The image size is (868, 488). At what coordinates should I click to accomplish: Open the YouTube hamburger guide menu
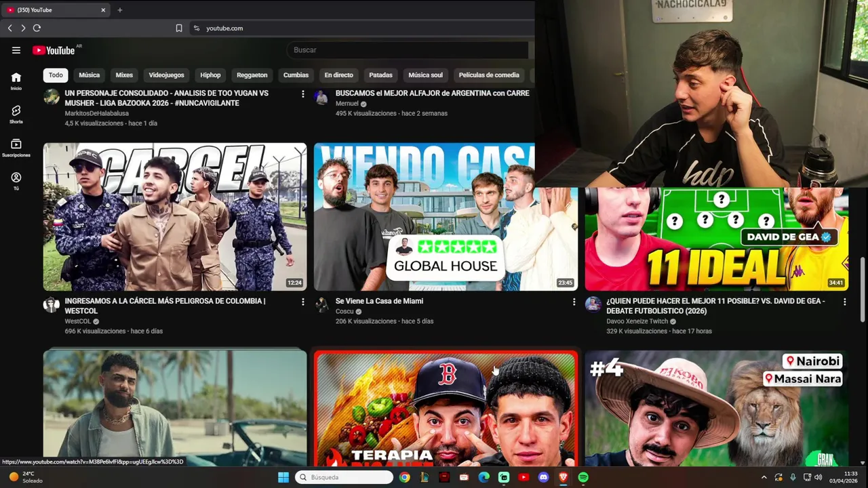pyautogui.click(x=16, y=50)
